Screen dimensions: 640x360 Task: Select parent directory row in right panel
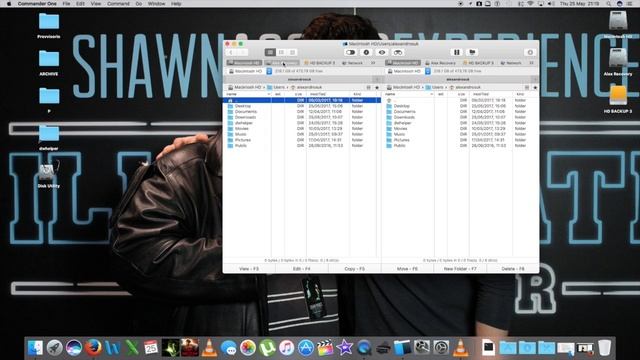click(460, 100)
